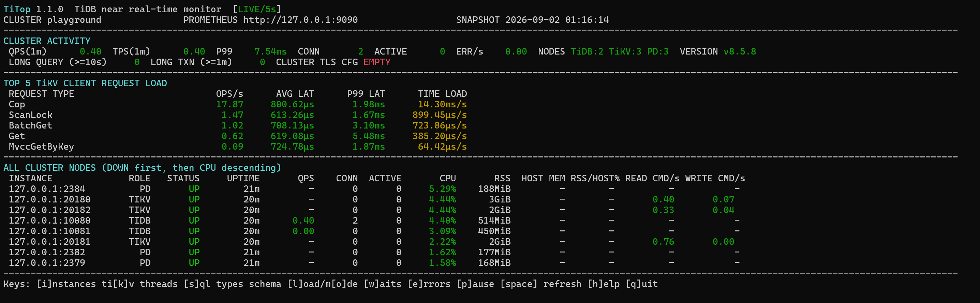Select the P99 value 7.54ms

point(270,52)
